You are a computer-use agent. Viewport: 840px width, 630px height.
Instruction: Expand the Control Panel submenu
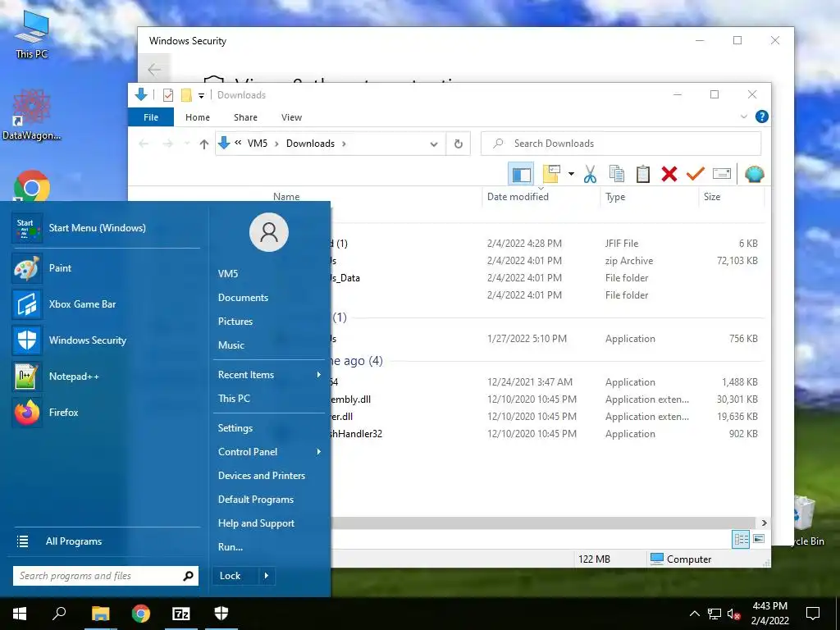coord(269,452)
